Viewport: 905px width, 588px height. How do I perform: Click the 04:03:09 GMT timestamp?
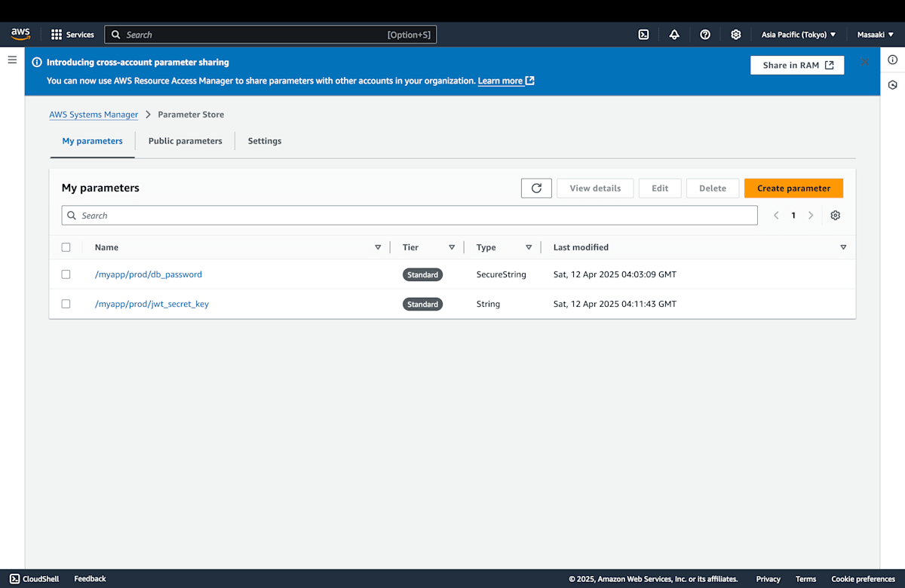point(615,274)
